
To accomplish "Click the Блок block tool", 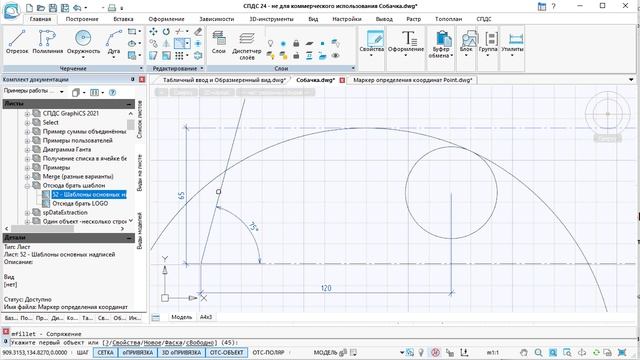I will 467,43.
